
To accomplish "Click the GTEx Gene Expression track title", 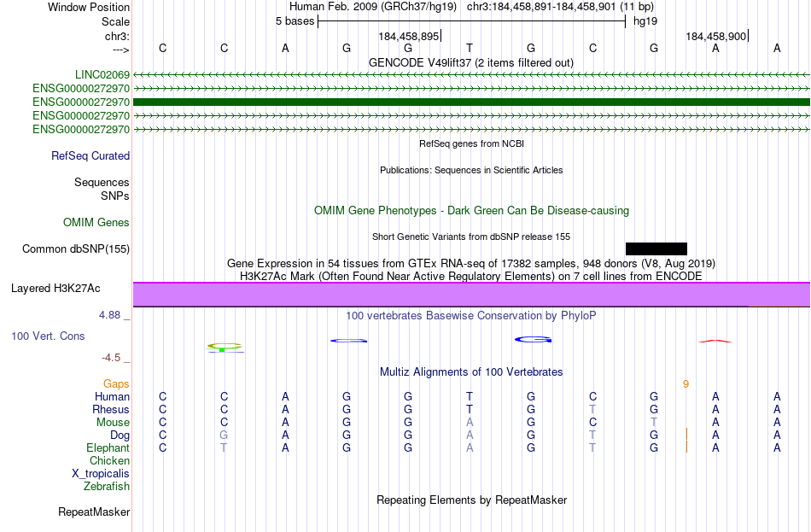I will 471,263.
